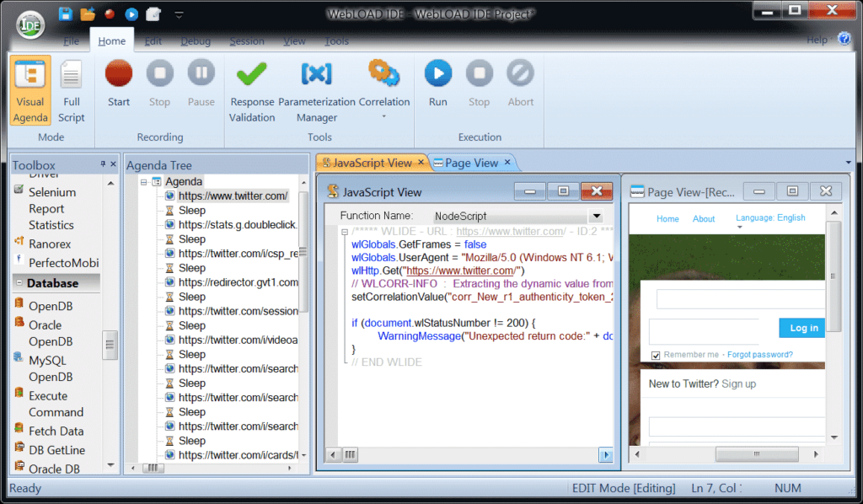Toggle the Remember me checkbox
The height and width of the screenshot is (504, 863).
656,356
